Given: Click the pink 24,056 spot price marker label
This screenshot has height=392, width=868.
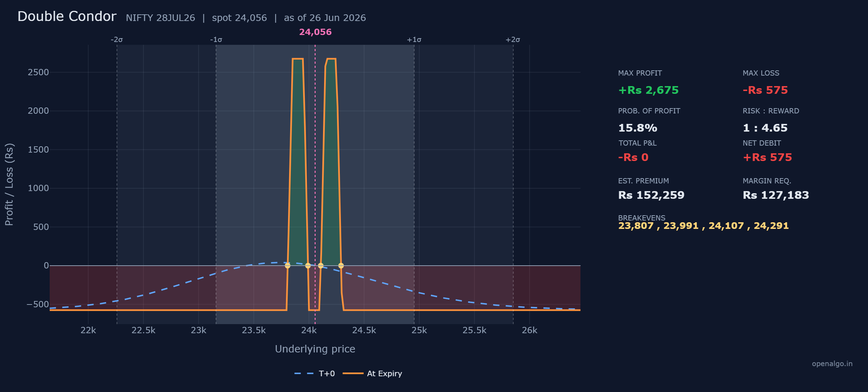Looking at the screenshot, I should (315, 32).
